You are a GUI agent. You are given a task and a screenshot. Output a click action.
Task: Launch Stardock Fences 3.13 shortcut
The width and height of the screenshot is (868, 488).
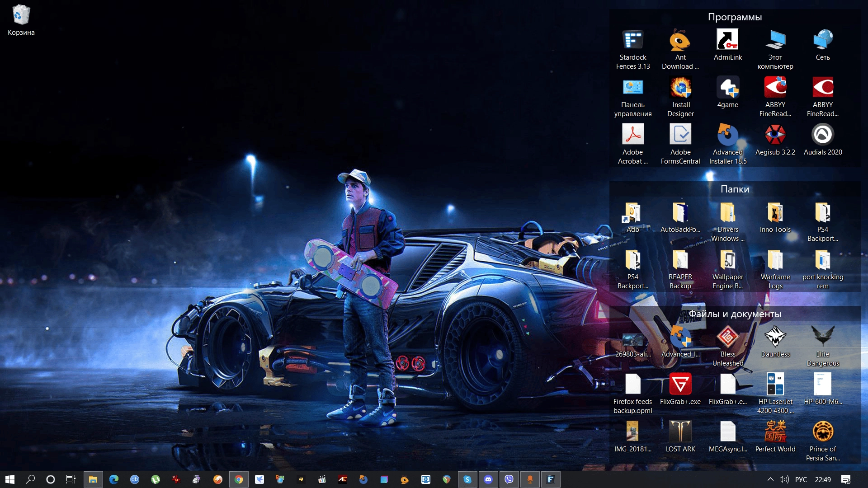(633, 49)
